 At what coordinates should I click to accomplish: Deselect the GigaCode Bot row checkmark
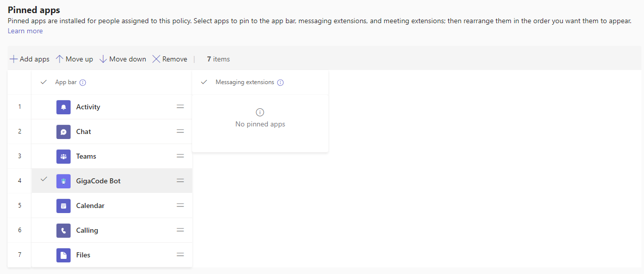(x=43, y=179)
